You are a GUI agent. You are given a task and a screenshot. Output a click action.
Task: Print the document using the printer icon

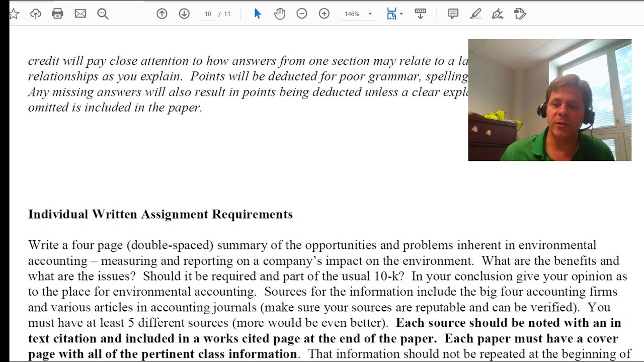click(58, 14)
